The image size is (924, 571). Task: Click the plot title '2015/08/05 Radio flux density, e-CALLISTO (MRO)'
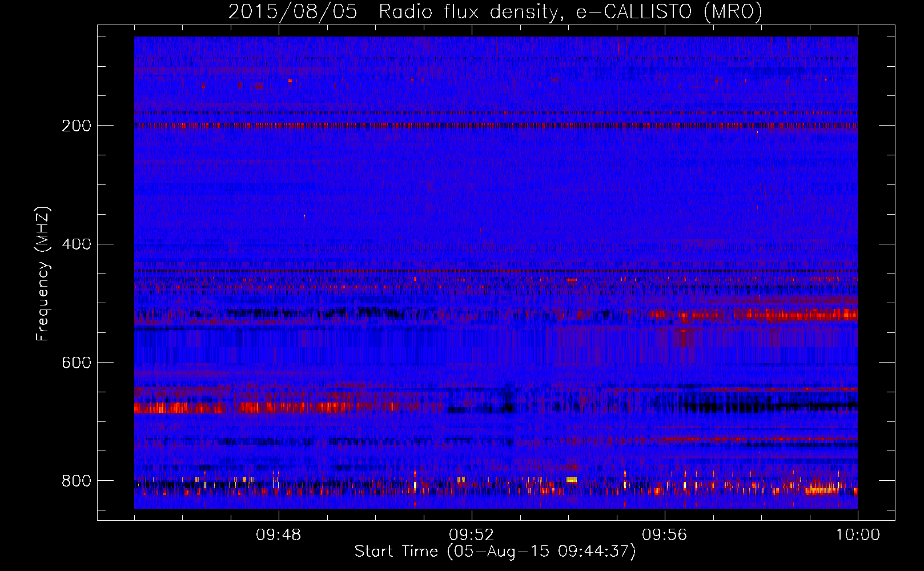tap(495, 11)
